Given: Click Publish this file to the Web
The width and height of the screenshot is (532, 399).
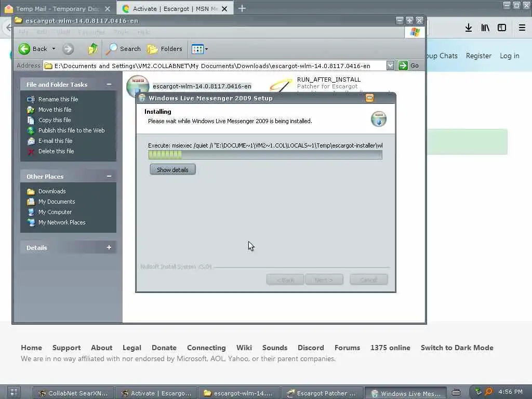Looking at the screenshot, I should (71, 130).
